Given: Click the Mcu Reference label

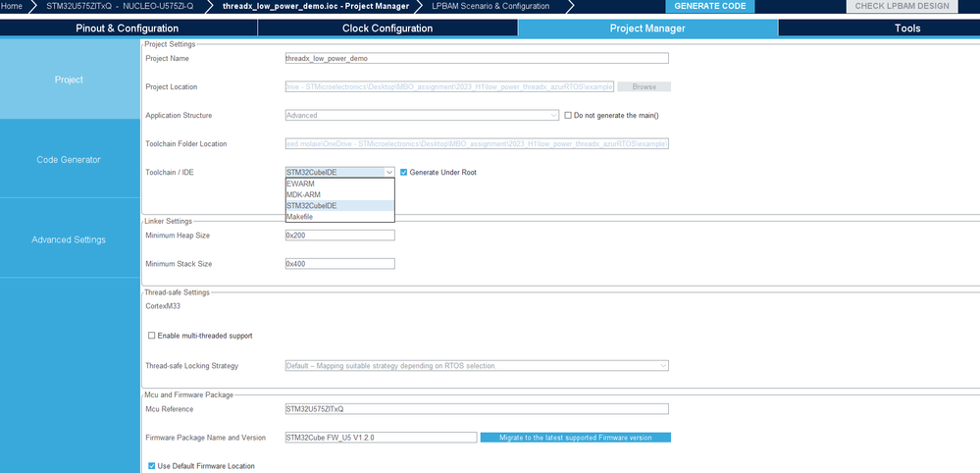Looking at the screenshot, I should point(170,409).
